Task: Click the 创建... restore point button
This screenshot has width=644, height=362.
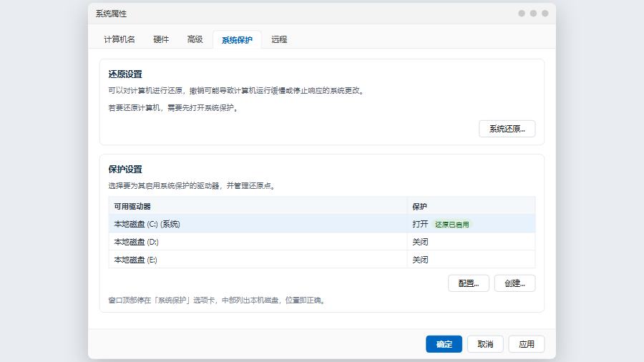Action: pos(514,283)
